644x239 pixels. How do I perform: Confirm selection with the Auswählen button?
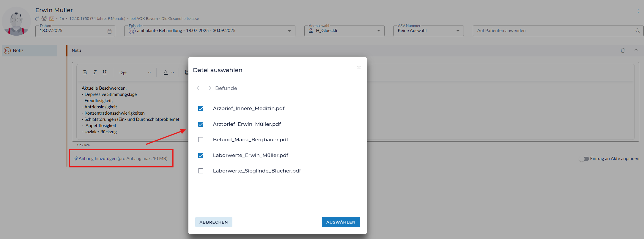pos(341,222)
